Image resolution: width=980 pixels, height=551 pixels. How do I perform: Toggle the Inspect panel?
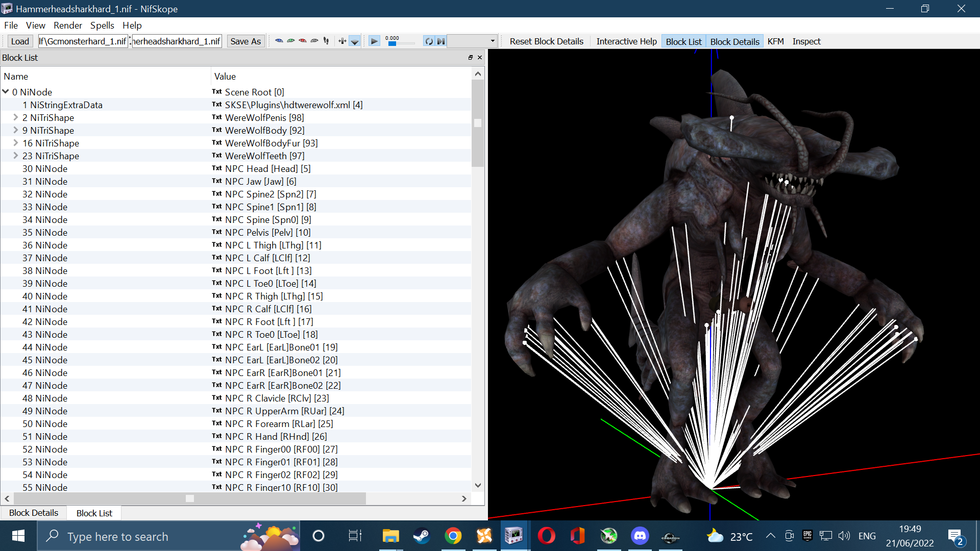click(x=806, y=41)
